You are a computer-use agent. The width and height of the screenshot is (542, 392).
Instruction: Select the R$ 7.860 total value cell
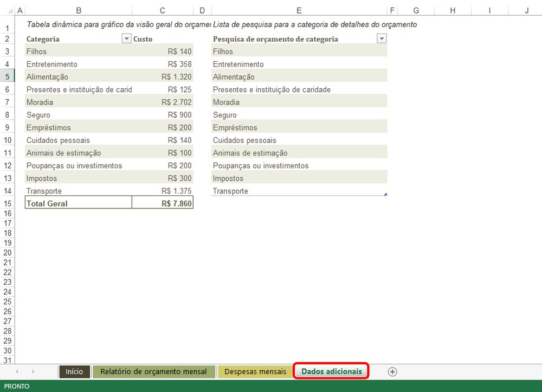pos(162,203)
